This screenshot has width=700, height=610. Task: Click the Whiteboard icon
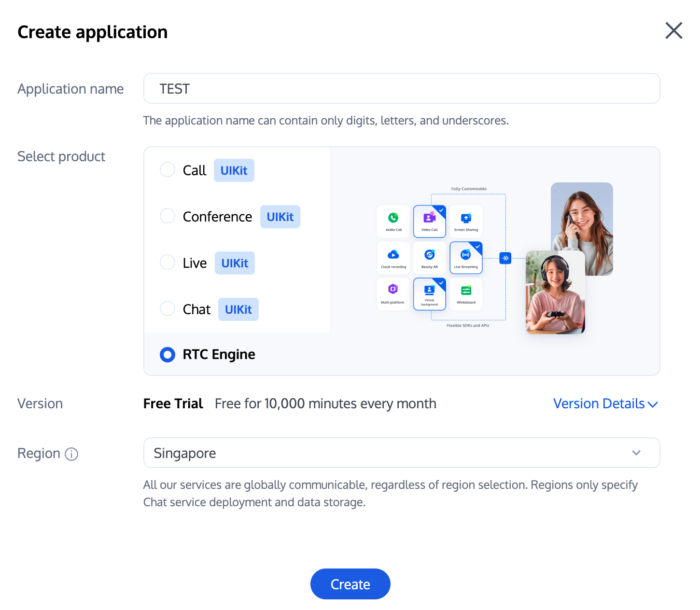point(466,291)
